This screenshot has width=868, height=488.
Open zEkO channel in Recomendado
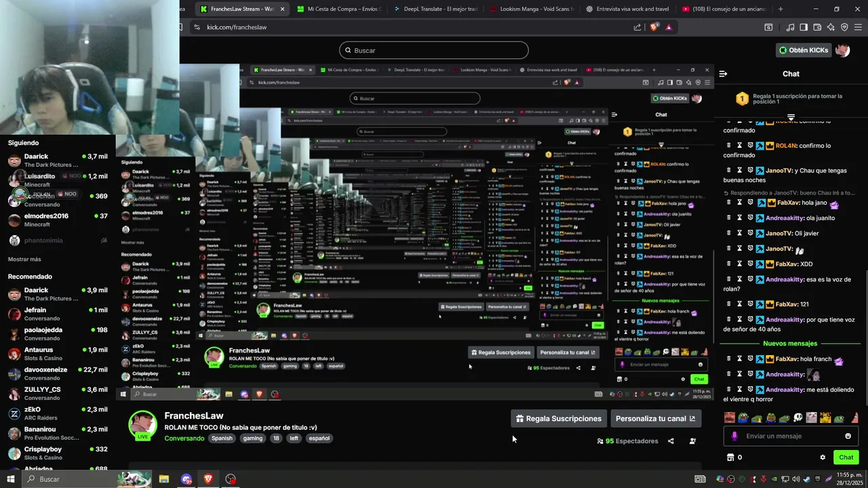[x=58, y=413]
